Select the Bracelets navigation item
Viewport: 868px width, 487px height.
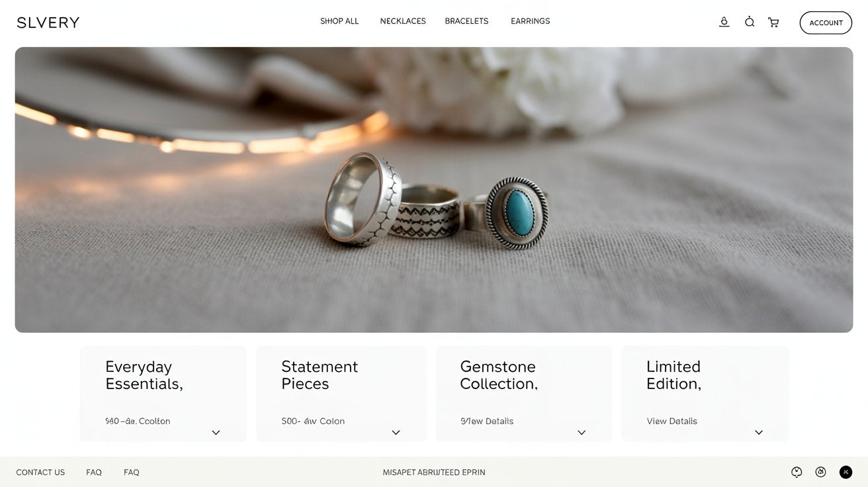466,21
